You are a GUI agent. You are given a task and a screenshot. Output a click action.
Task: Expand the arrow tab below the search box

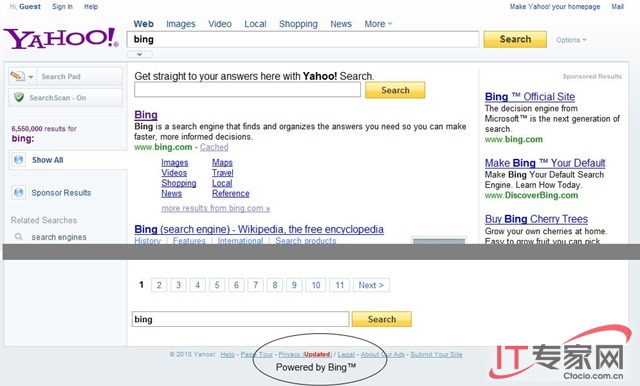click(140, 54)
